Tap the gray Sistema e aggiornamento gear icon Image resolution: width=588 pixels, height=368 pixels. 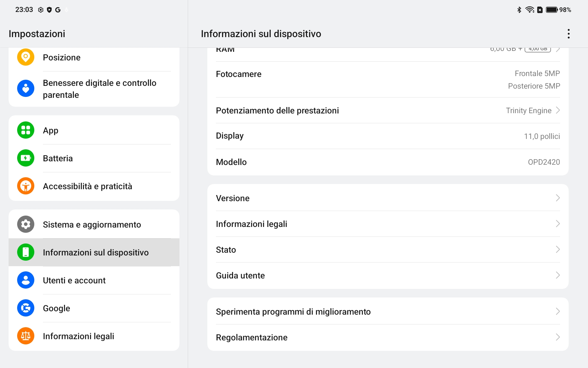coord(26,224)
